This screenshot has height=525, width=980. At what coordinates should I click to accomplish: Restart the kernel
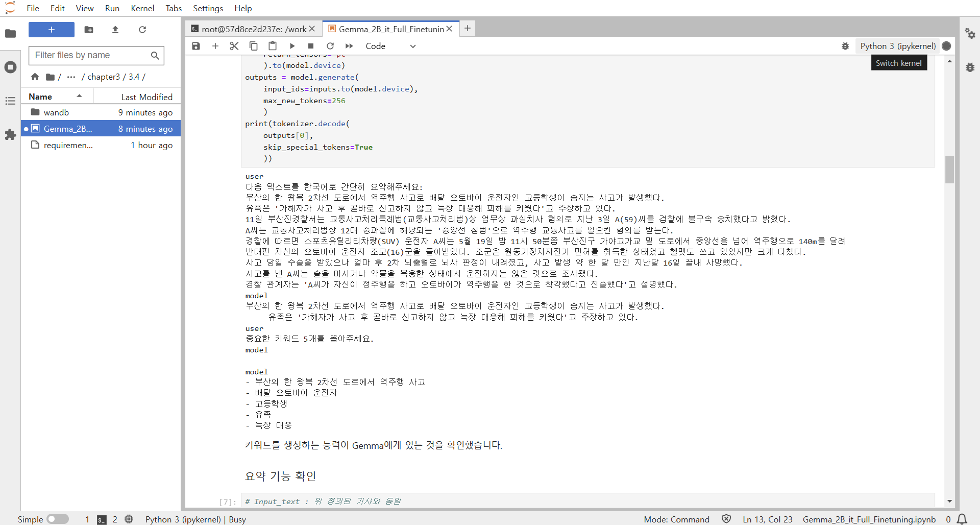pyautogui.click(x=330, y=46)
